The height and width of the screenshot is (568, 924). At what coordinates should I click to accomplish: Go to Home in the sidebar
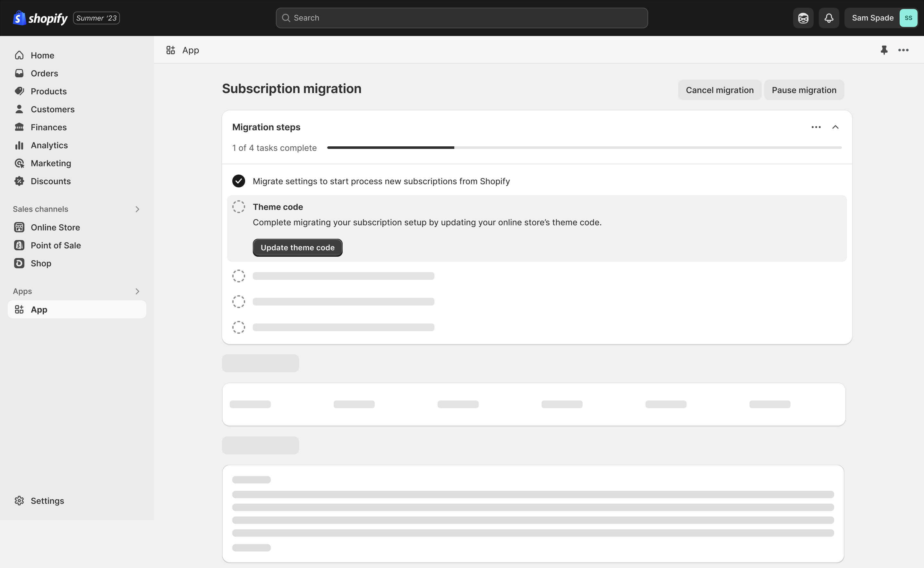pyautogui.click(x=77, y=55)
